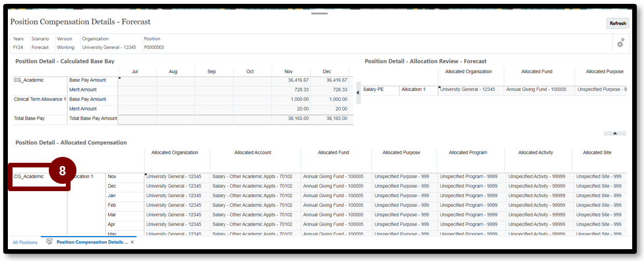
Task: Click the Total Base Pay Amount label
Action: point(93,119)
